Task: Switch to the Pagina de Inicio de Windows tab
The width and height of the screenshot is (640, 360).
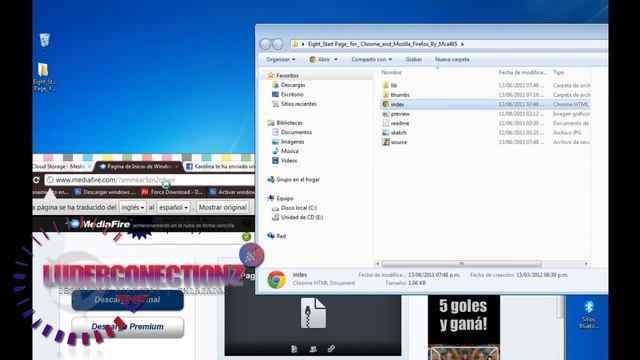Action: (x=138, y=167)
